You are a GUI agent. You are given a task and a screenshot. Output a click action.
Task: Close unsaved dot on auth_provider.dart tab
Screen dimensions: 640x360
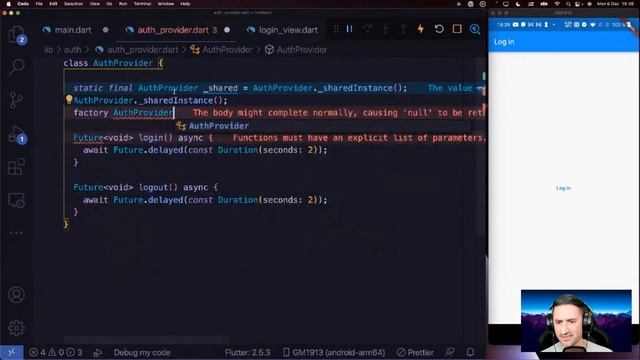[x=227, y=30]
